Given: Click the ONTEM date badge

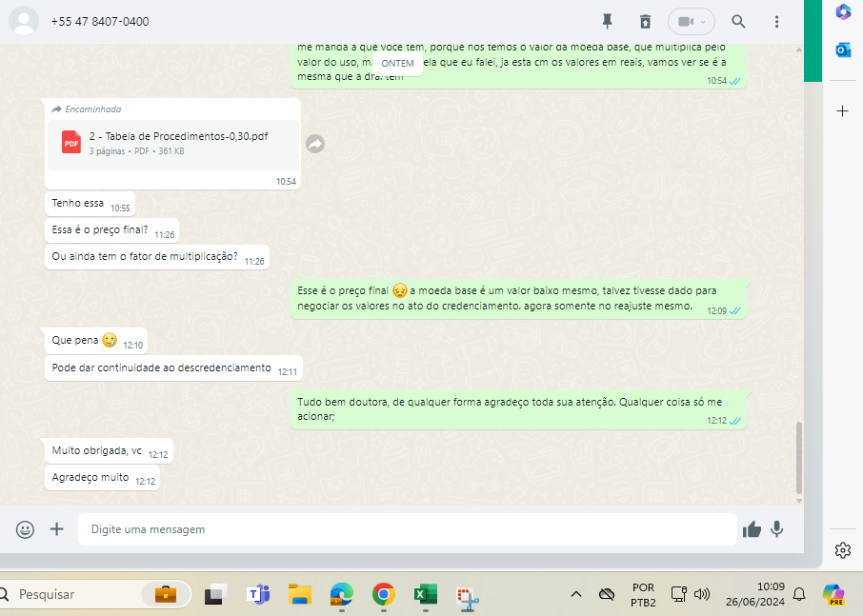Looking at the screenshot, I should 397,63.
